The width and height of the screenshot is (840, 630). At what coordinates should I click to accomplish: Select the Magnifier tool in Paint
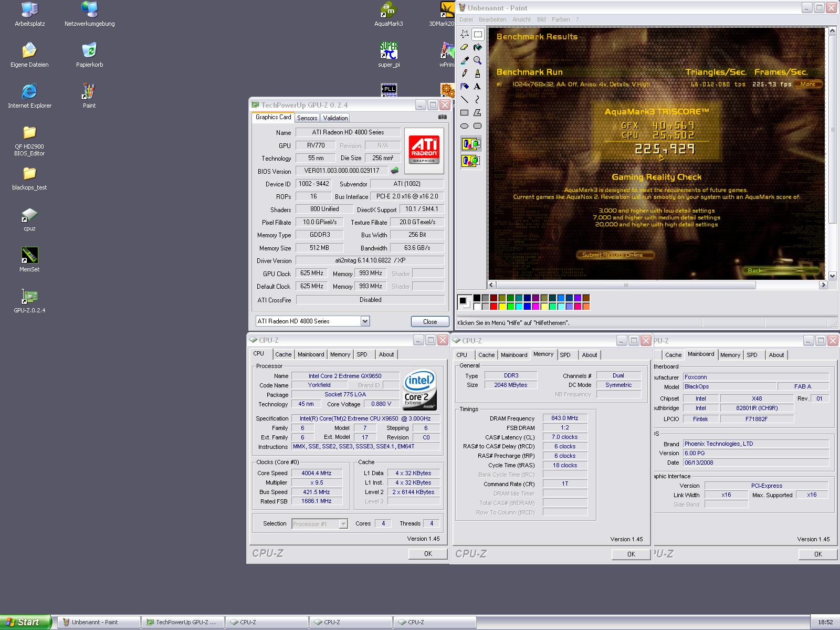pyautogui.click(x=477, y=60)
